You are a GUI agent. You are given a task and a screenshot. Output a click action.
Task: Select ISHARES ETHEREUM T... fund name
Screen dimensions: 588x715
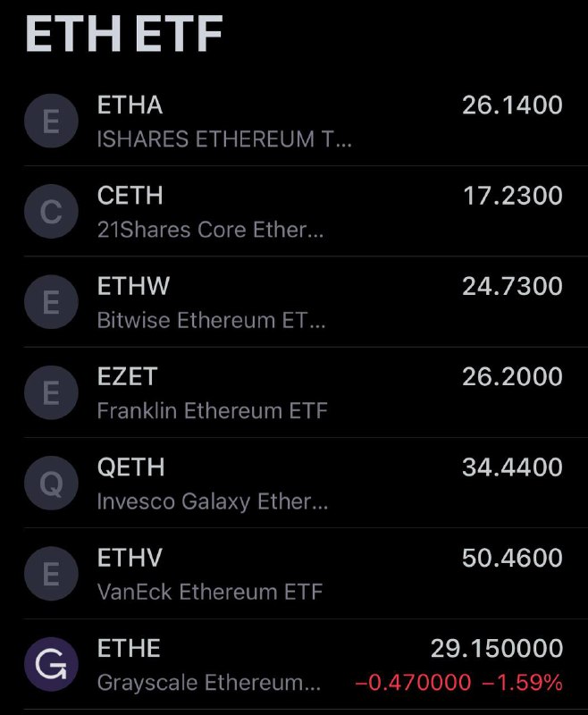click(224, 139)
